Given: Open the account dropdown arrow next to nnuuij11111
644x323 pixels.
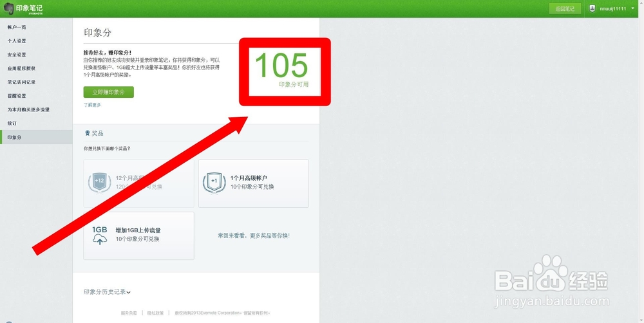Looking at the screenshot, I should point(633,8).
